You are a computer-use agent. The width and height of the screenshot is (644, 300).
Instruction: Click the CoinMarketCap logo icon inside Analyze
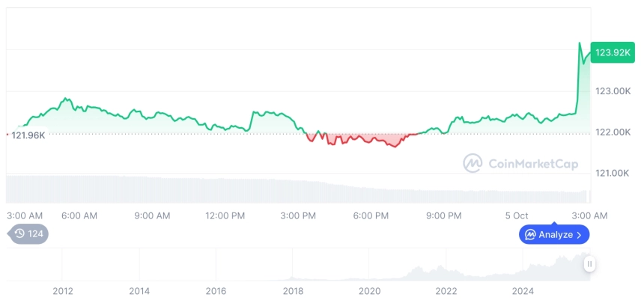530,235
